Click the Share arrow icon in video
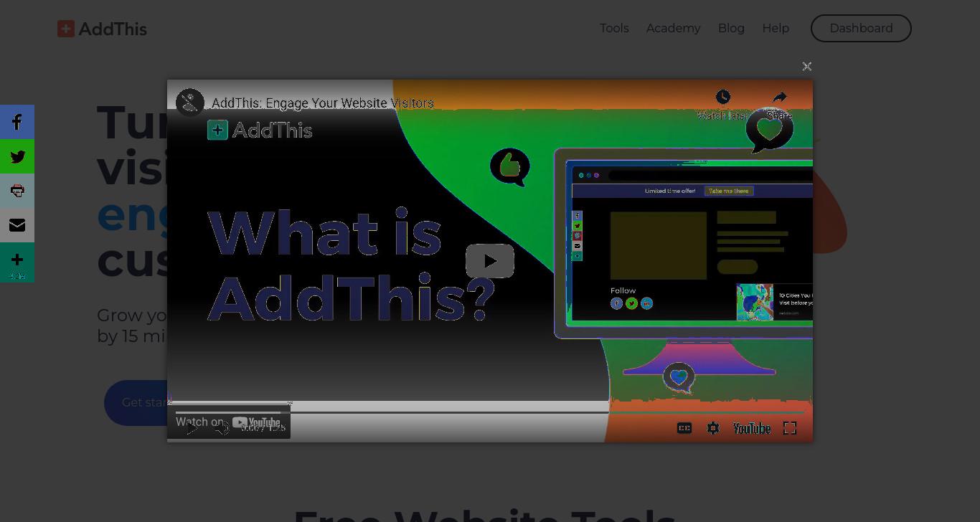 tap(780, 97)
